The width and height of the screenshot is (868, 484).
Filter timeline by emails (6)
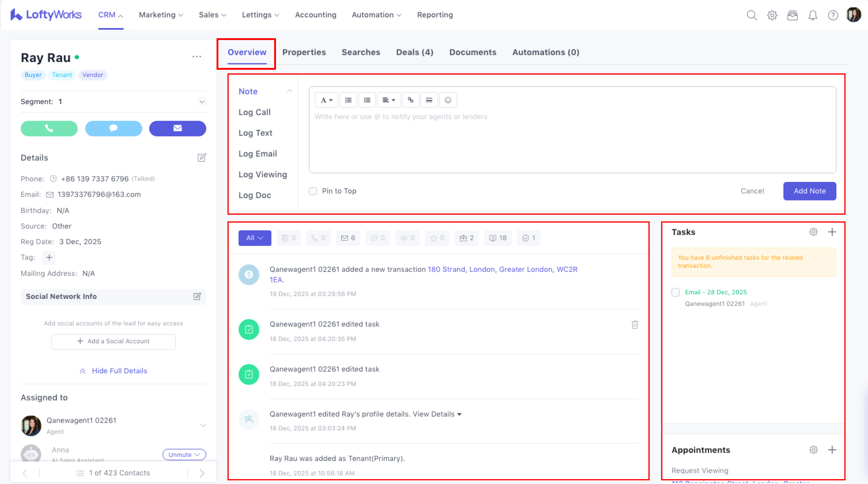348,238
